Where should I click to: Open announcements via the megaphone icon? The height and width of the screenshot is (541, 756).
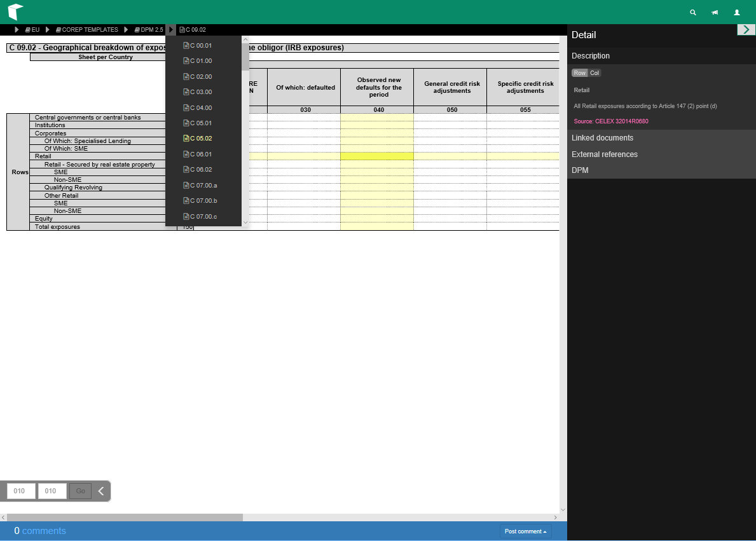[x=715, y=12]
